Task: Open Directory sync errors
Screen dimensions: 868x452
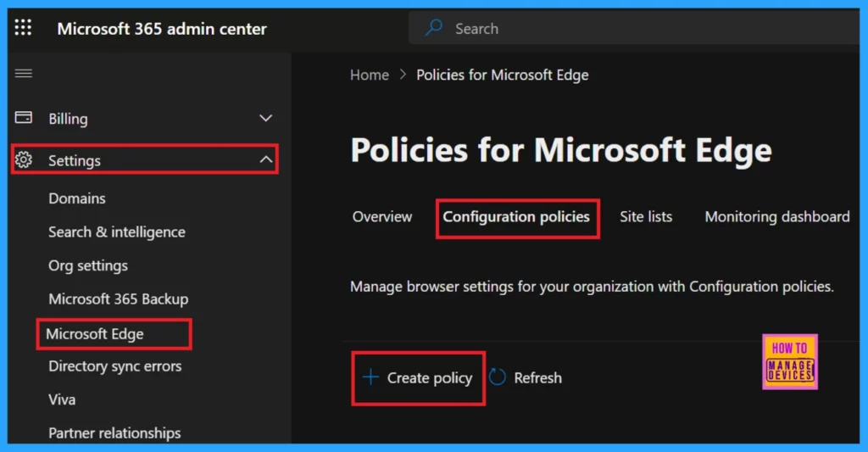Action: (x=114, y=366)
